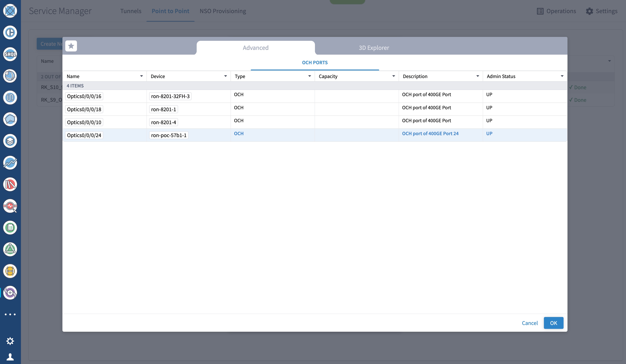Image resolution: width=626 pixels, height=364 pixels.
Task: Switch to the 3D Explorer tab
Action: pyautogui.click(x=374, y=48)
